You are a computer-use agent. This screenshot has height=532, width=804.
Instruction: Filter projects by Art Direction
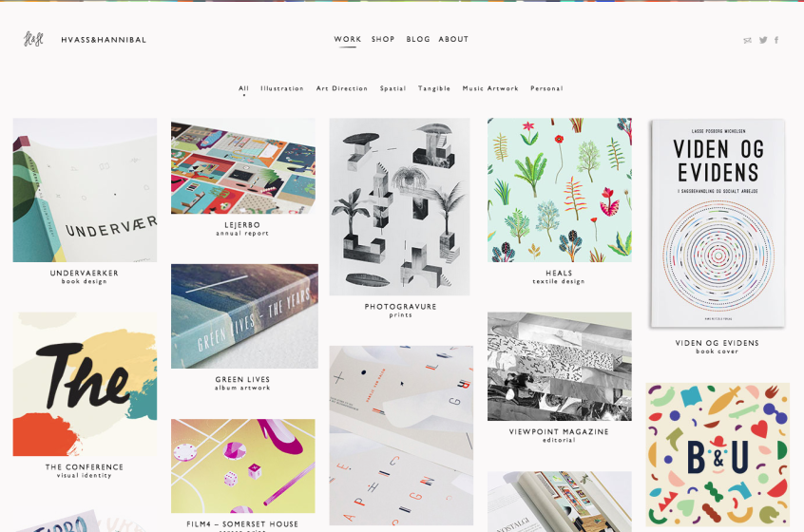[x=342, y=88]
